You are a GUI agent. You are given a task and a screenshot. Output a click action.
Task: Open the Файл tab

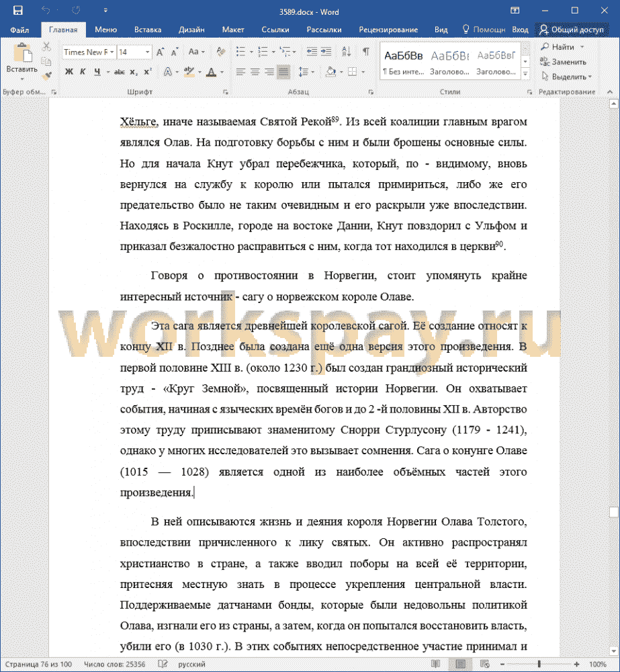click(19, 30)
